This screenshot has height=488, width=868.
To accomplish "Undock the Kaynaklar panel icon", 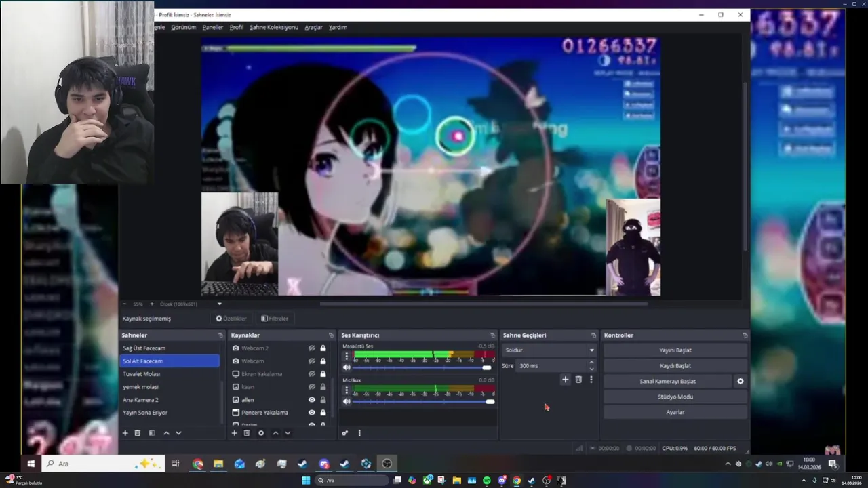I will (331, 335).
